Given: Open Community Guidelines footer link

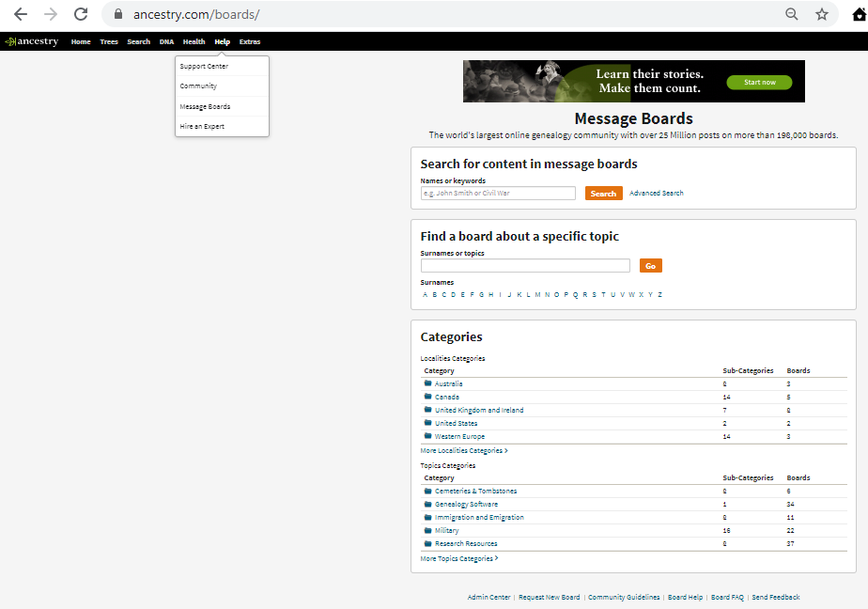Looking at the screenshot, I should pyautogui.click(x=624, y=598).
